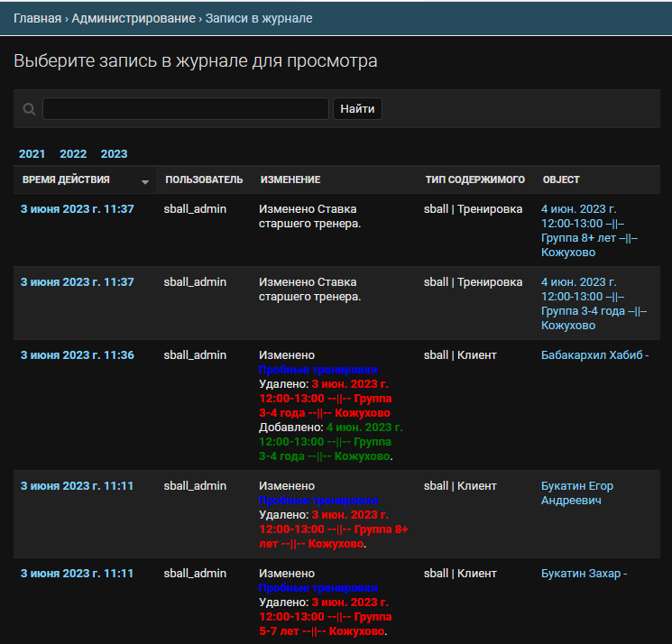Open the first 3 июня 2023 11:37 entry
This screenshot has height=644, width=672.
(78, 208)
